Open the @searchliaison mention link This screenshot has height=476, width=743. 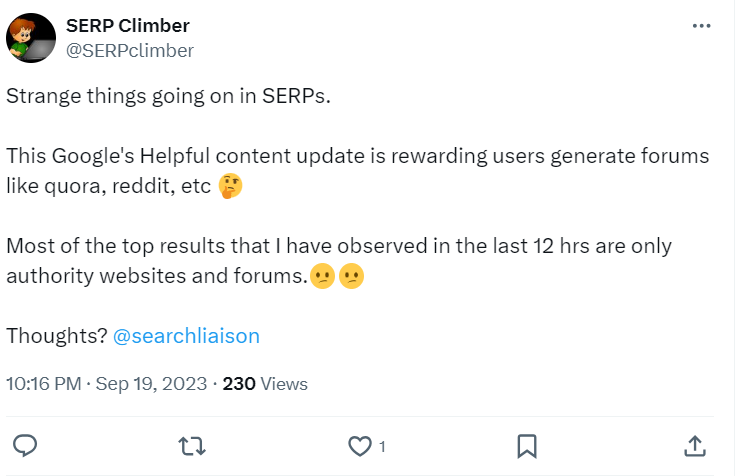pyautogui.click(x=186, y=336)
